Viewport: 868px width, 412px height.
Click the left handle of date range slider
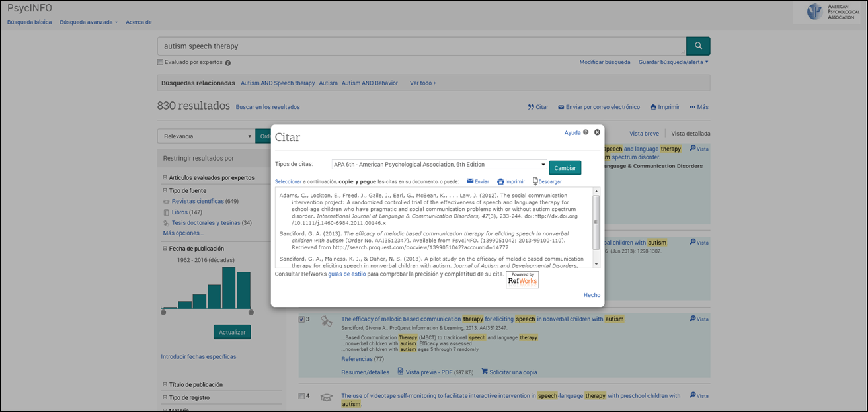(x=163, y=311)
